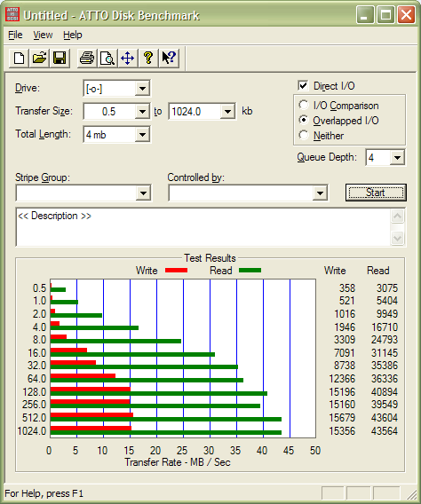
Task: Click the Description scroll up arrow
Action: pyautogui.click(x=398, y=216)
